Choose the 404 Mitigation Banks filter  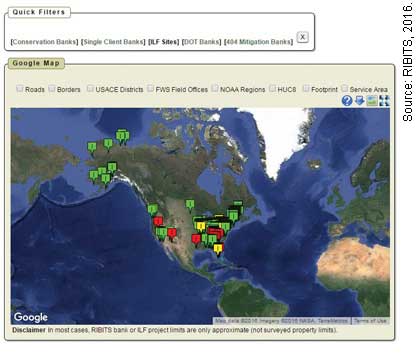[258, 42]
